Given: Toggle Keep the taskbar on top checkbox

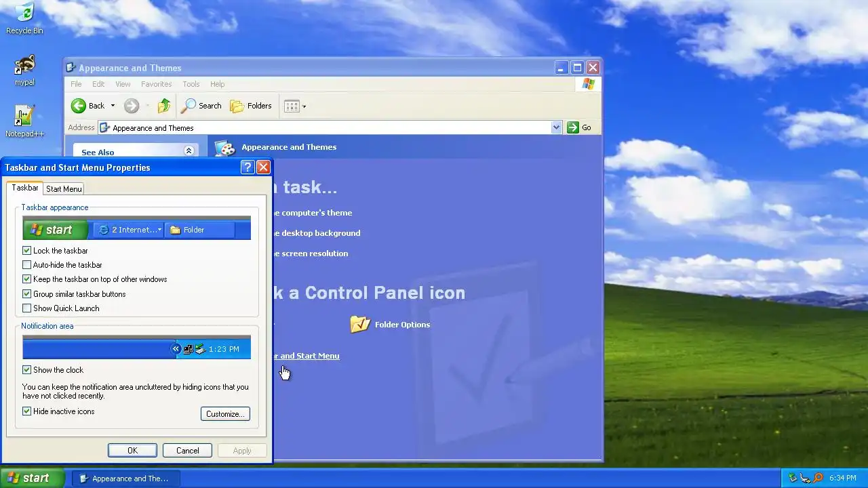Looking at the screenshot, I should (x=27, y=279).
